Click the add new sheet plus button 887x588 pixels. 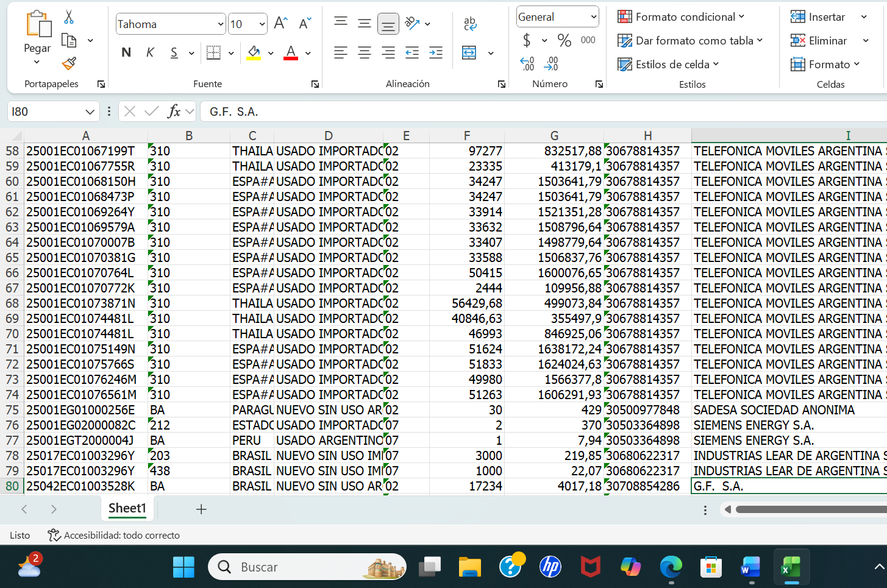pyautogui.click(x=201, y=509)
